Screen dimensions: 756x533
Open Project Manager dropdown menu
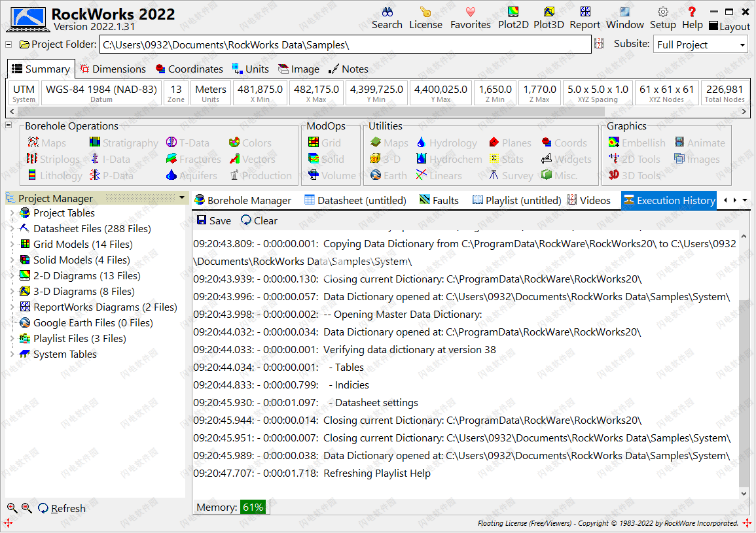click(182, 198)
